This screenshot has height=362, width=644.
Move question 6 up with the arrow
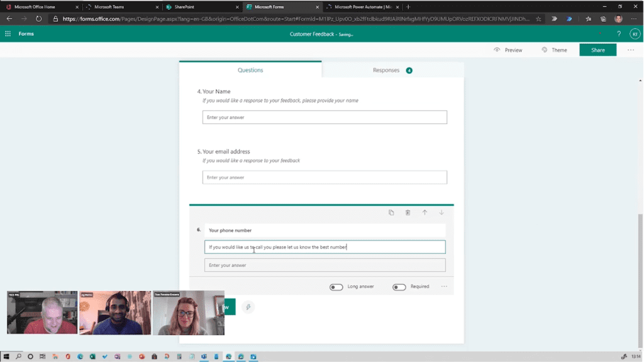pos(425,213)
